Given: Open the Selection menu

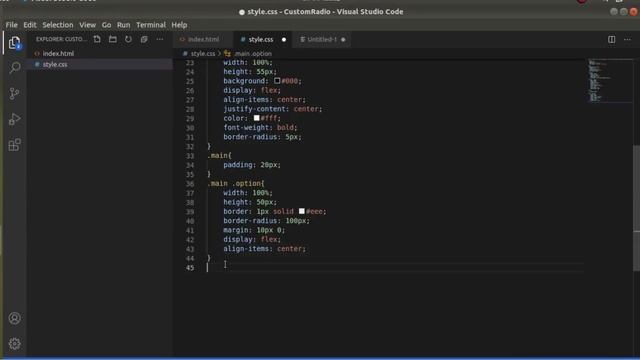Looking at the screenshot, I should pos(58,25).
